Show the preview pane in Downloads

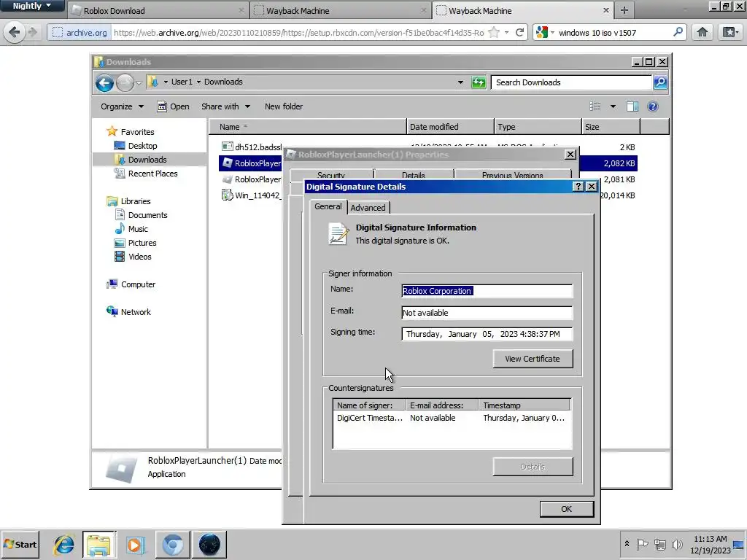[632, 106]
